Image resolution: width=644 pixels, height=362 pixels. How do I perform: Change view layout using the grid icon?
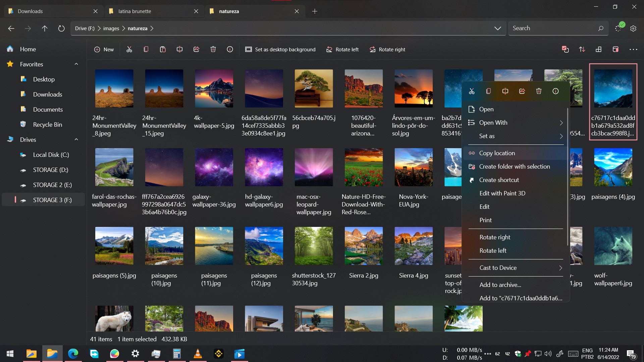599,49
